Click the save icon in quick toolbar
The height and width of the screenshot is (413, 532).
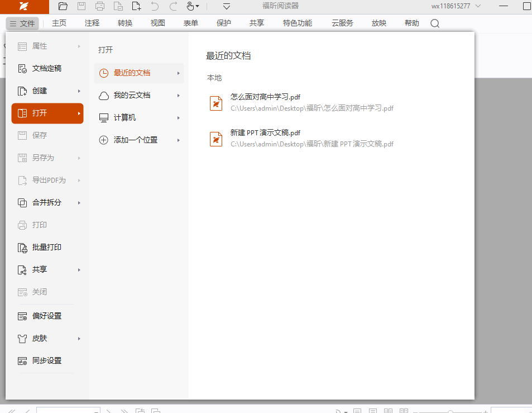pos(82,6)
